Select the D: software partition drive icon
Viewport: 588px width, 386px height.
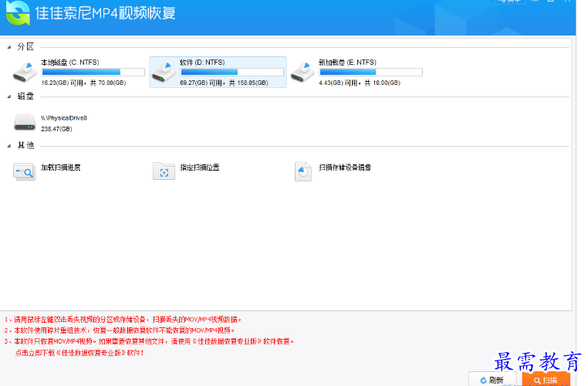tap(164, 73)
